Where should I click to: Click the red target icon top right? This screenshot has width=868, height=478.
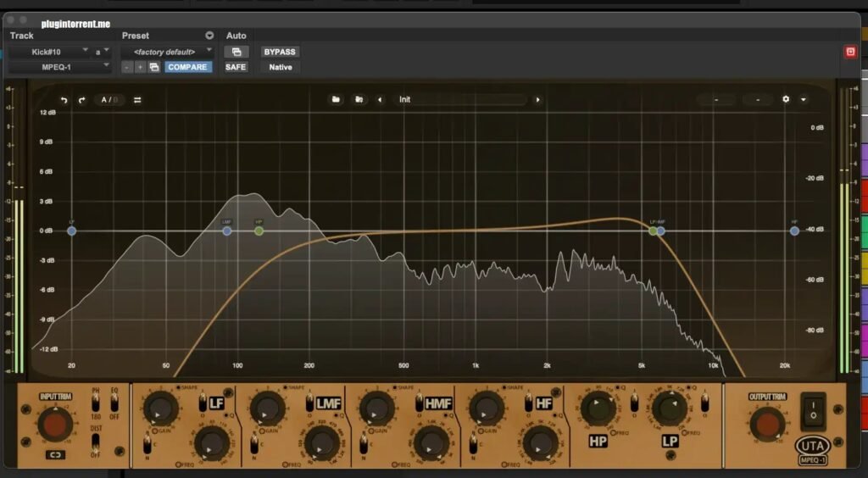(x=850, y=52)
